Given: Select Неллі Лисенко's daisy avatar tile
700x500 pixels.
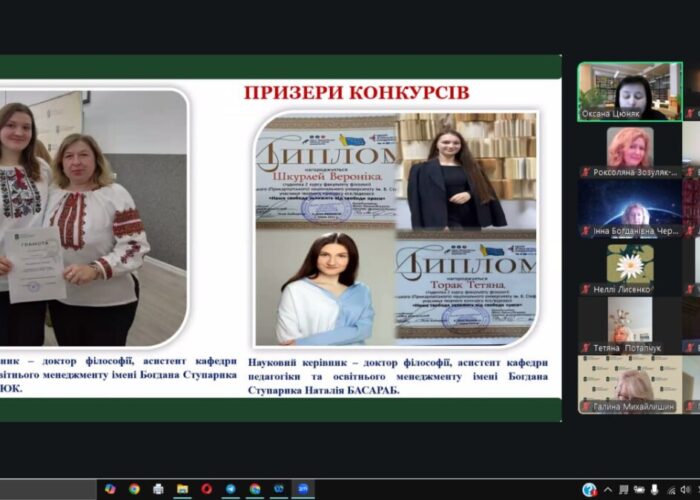Looking at the screenshot, I should pyautogui.click(x=628, y=263).
